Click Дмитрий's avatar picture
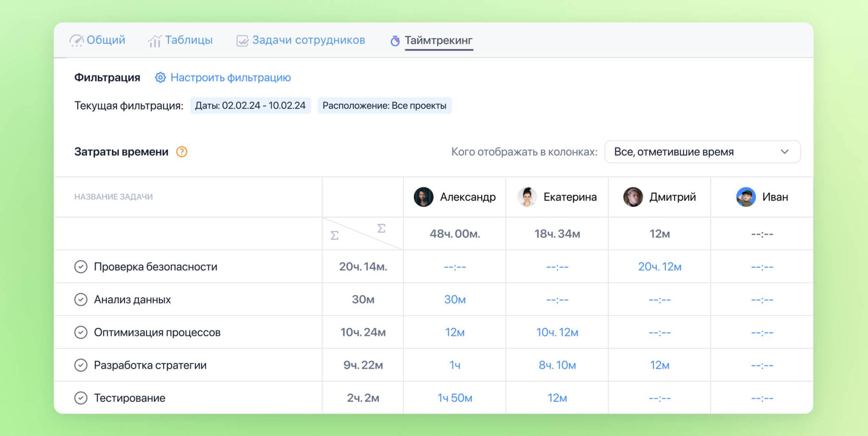868x436 pixels. [633, 197]
